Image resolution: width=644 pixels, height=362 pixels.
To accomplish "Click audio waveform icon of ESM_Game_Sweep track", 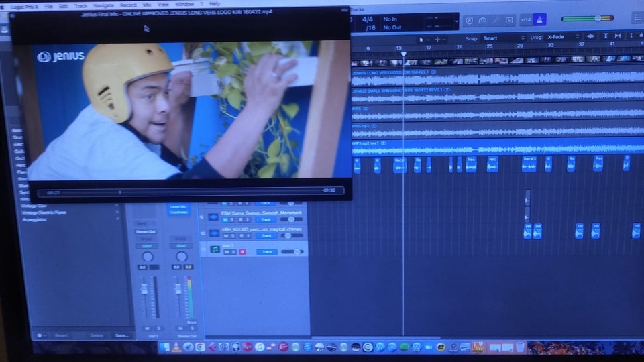I will 213,217.
